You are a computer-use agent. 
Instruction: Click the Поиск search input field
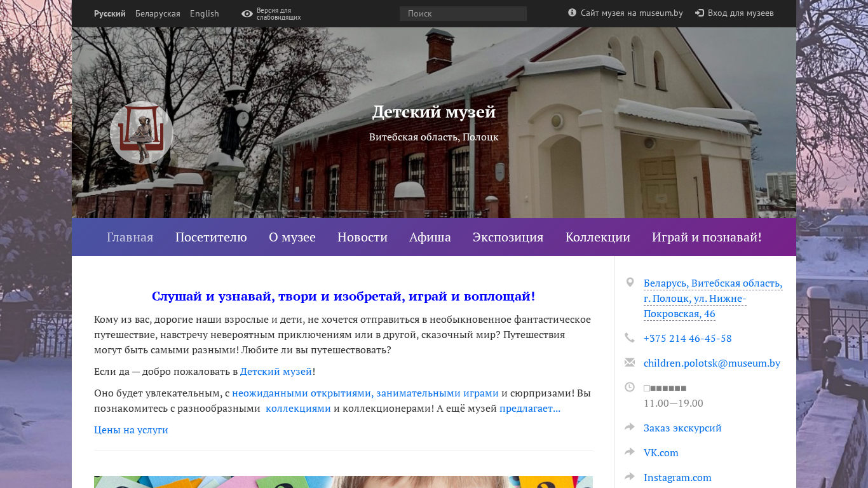coord(463,13)
